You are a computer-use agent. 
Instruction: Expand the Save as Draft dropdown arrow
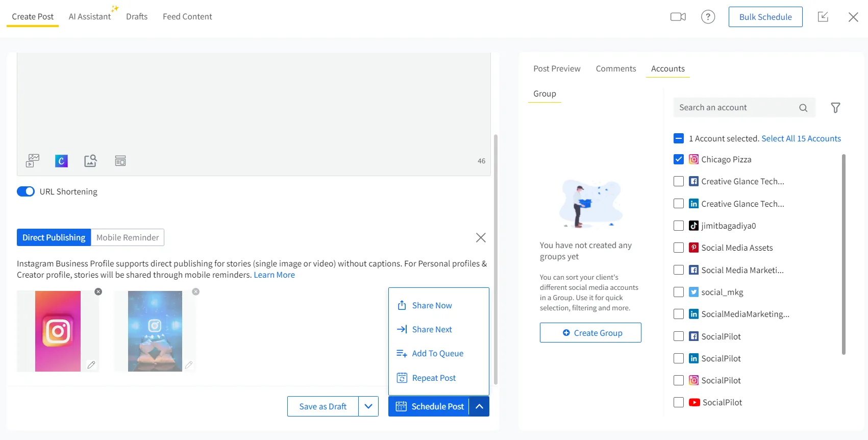coord(368,406)
